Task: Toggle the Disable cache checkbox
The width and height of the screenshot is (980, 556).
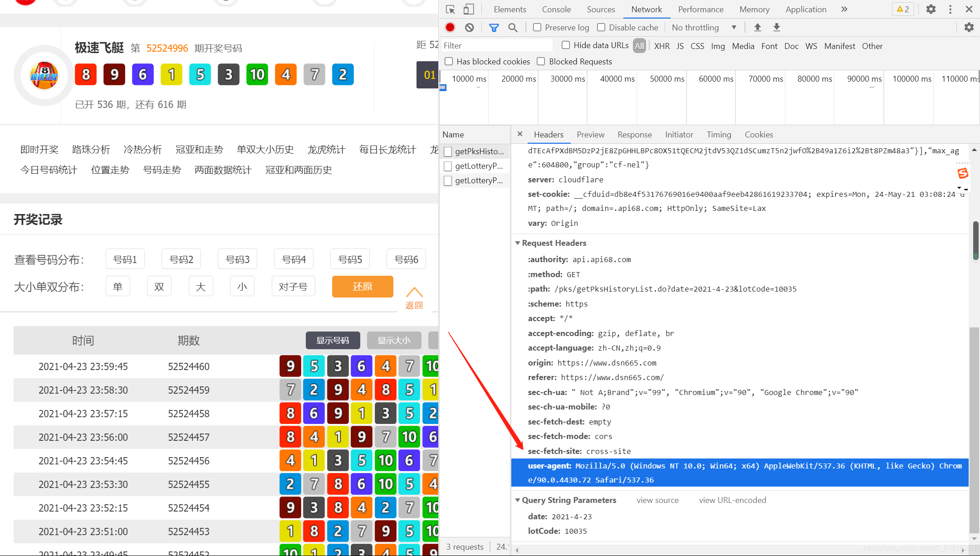Action: click(x=600, y=28)
